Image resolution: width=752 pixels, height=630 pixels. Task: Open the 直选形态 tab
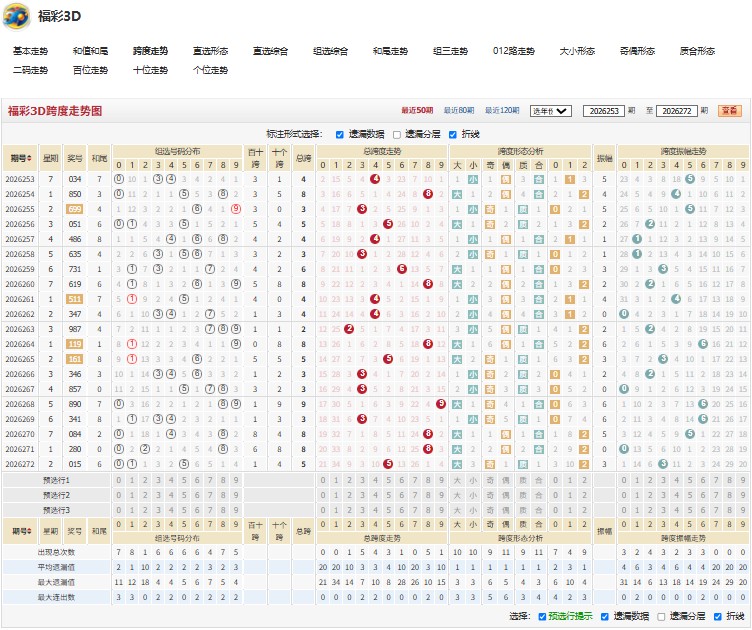coord(210,51)
